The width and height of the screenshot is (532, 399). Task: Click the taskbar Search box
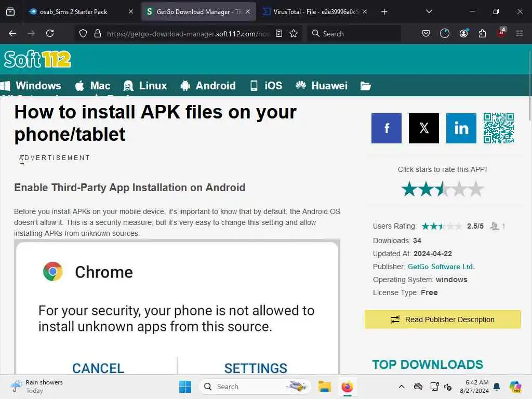click(255, 387)
